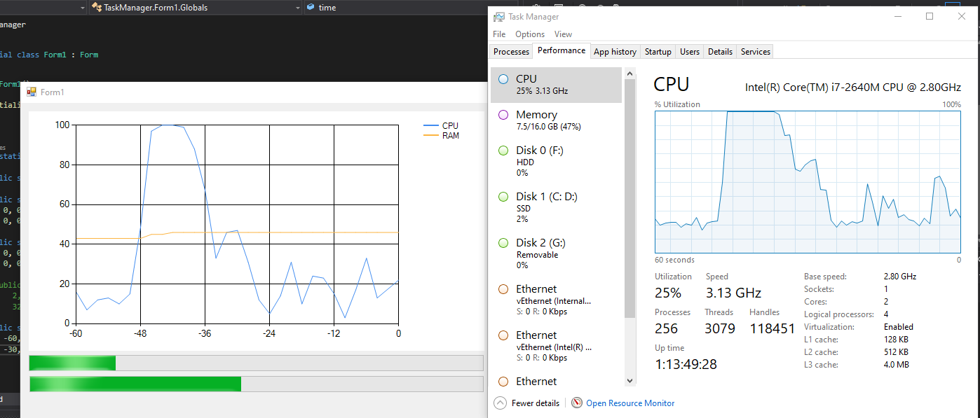This screenshot has width=980, height=418.
Task: Switch to the App history tab
Action: pos(615,51)
